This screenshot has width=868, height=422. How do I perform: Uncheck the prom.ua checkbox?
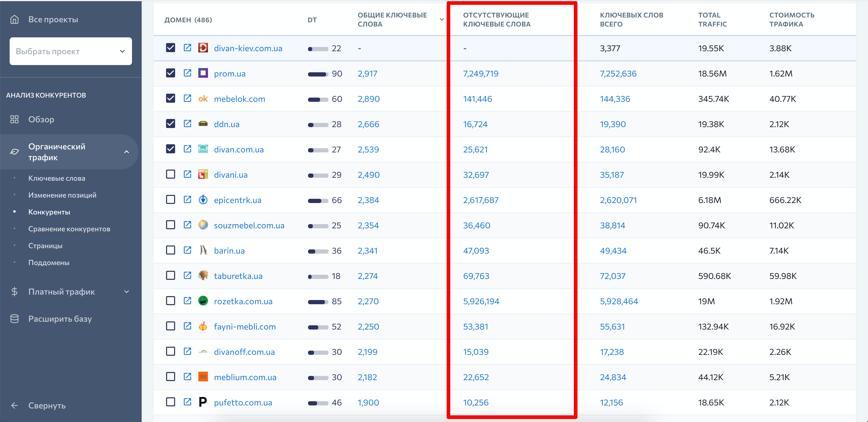click(x=171, y=73)
